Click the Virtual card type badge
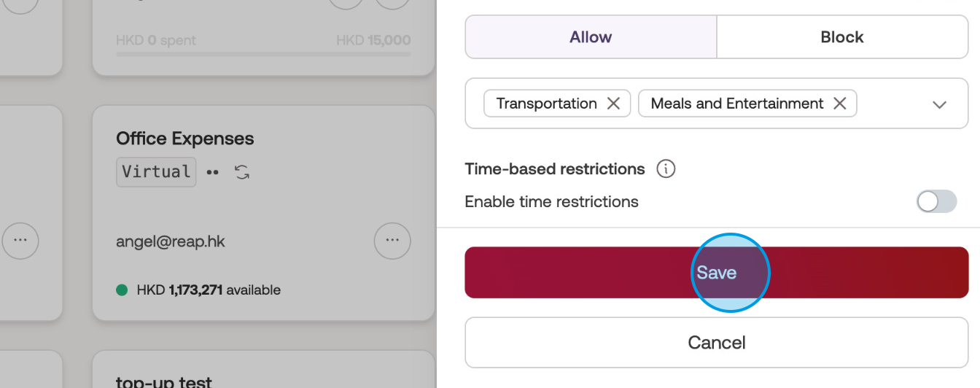The height and width of the screenshot is (388, 980). click(156, 172)
